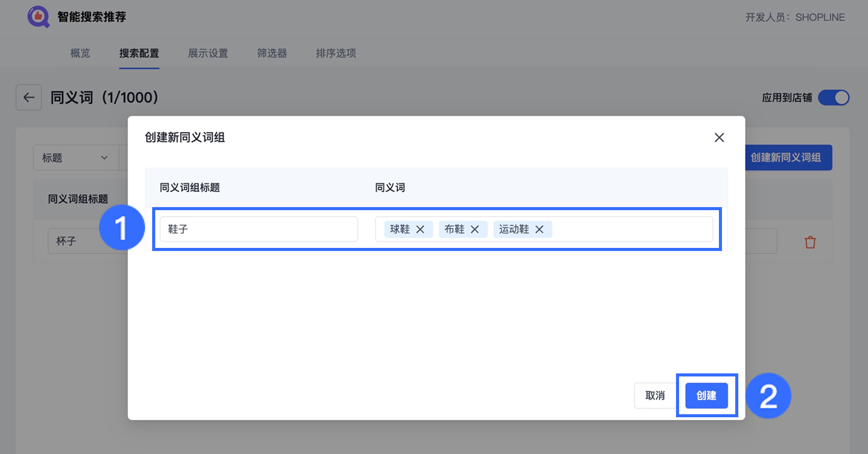Click the back arrow beside 同义词
868x454 pixels.
(29, 97)
